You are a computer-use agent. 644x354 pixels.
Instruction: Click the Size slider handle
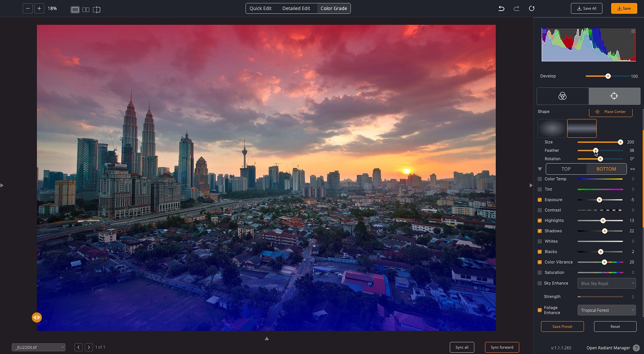(620, 142)
